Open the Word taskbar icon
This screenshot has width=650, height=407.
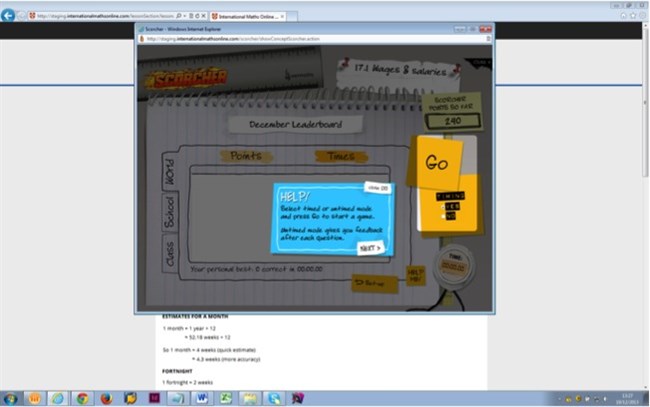coord(202,398)
